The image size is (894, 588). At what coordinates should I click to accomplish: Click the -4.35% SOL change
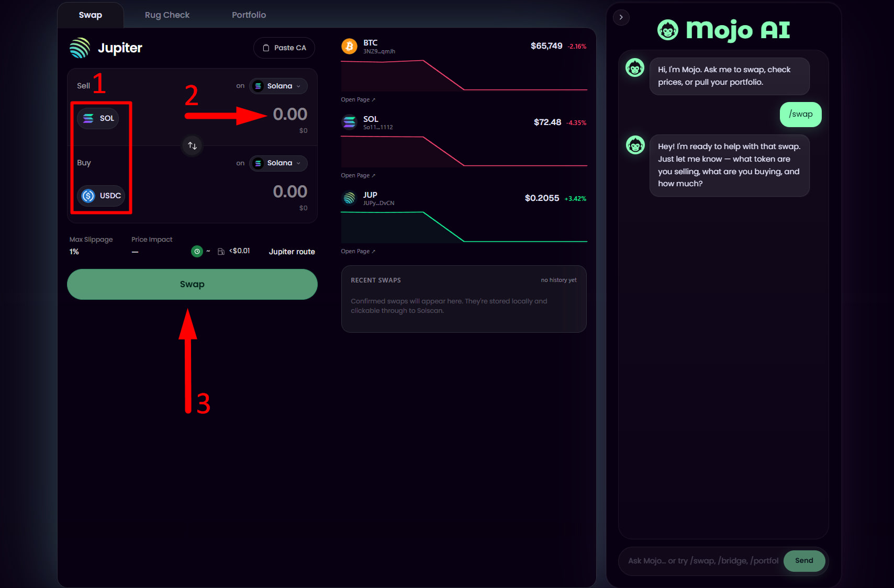click(576, 123)
